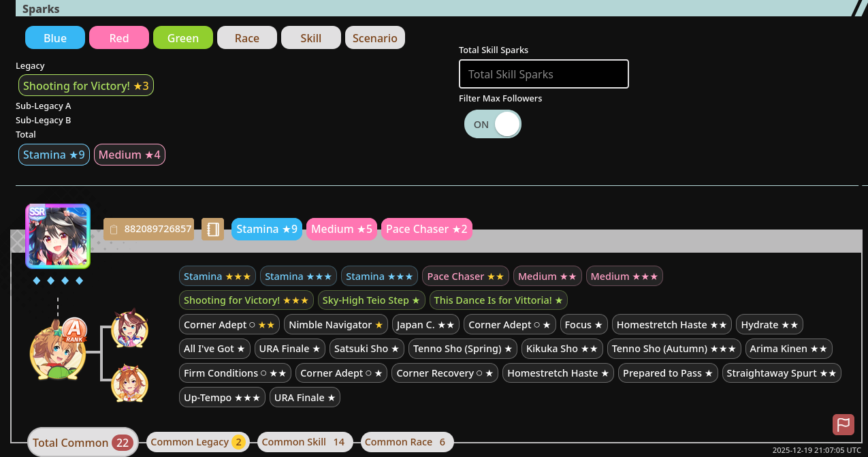Viewport: 868px width, 457px height.
Task: Select the Race sparks filter
Action: point(247,37)
